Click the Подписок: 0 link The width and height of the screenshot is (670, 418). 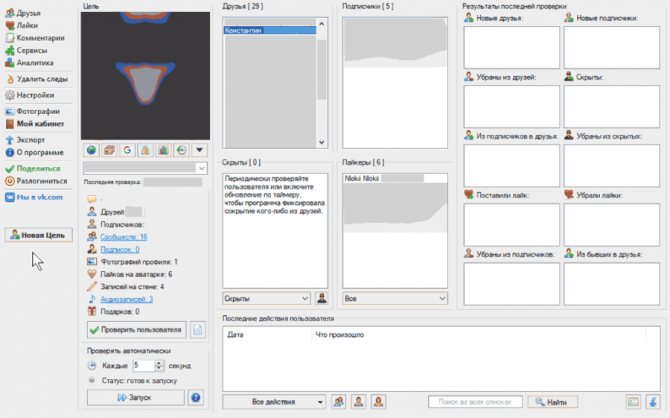(120, 249)
